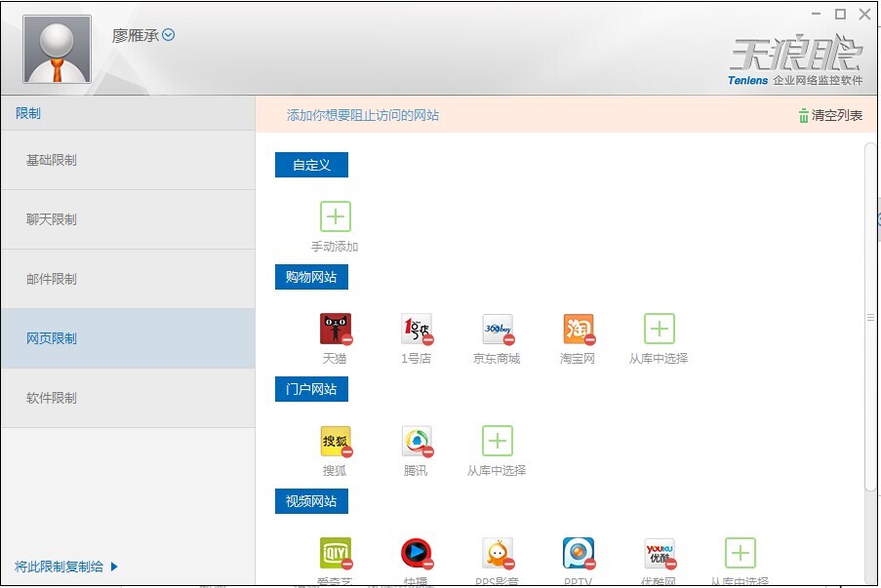Image resolution: width=881 pixels, height=588 pixels.
Task: Select the Youku 优酷网 site icon
Action: [x=660, y=553]
